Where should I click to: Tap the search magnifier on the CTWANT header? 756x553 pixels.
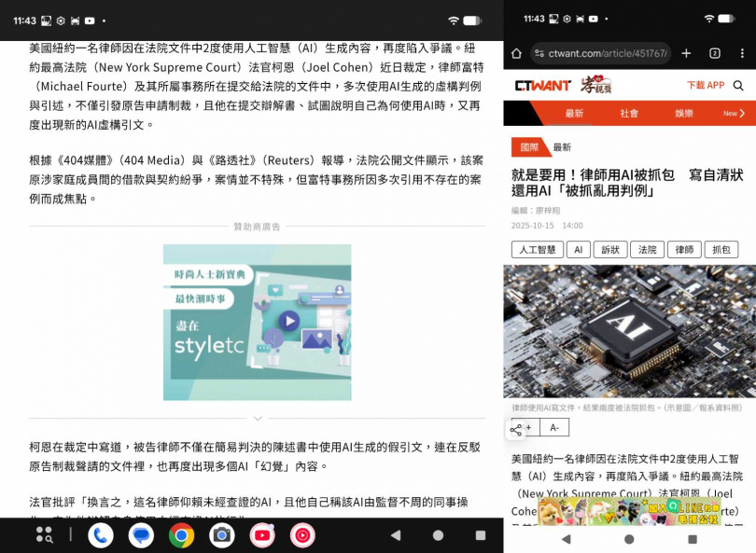739,83
